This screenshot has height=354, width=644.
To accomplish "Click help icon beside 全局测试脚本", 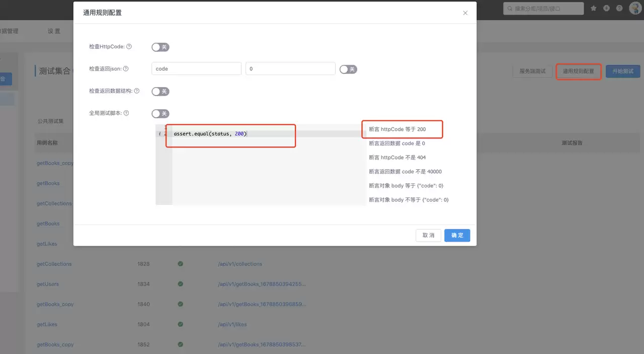I will click(126, 113).
